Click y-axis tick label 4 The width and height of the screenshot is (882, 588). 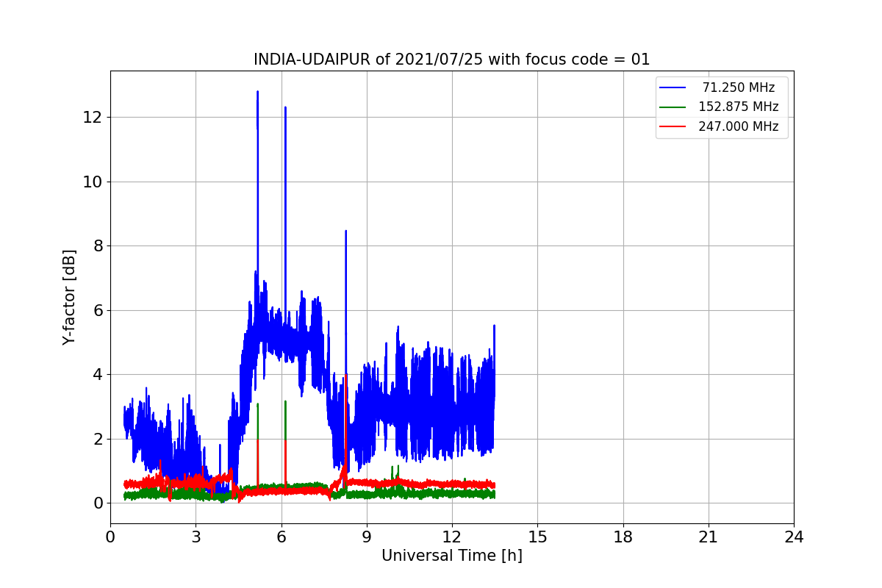[98, 375]
